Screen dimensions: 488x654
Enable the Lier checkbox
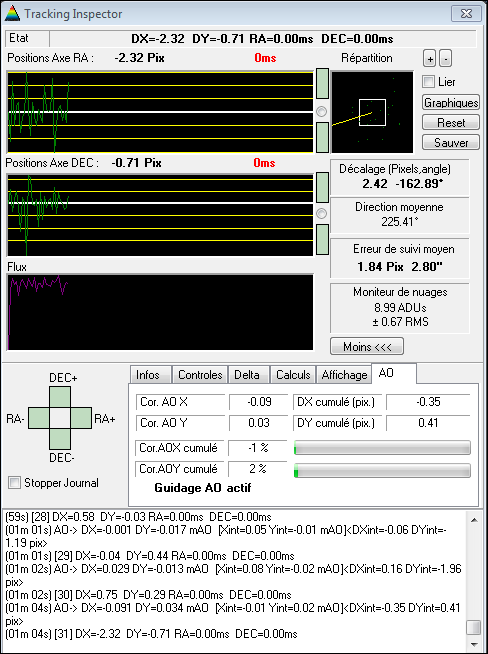click(428, 82)
